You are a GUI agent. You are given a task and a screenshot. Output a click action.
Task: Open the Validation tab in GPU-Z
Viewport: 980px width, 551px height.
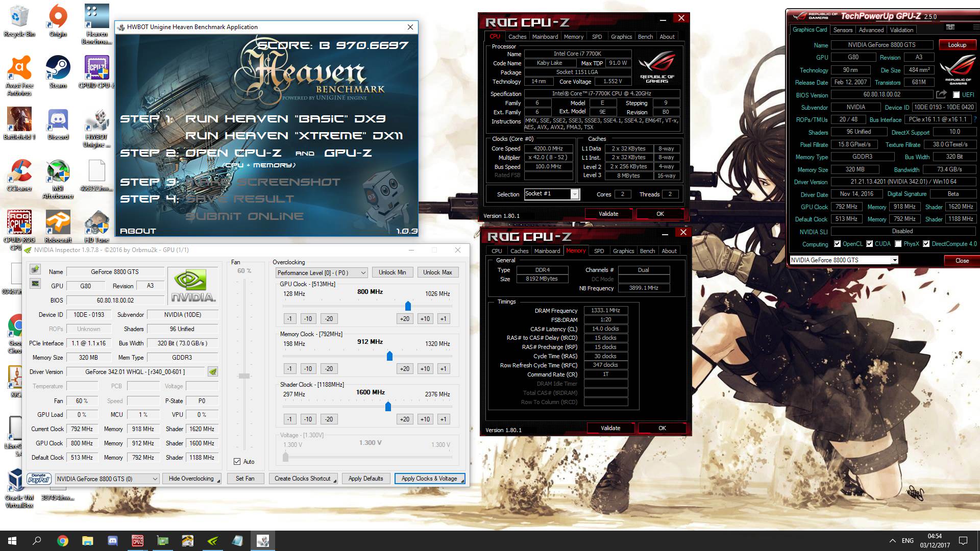[902, 30]
